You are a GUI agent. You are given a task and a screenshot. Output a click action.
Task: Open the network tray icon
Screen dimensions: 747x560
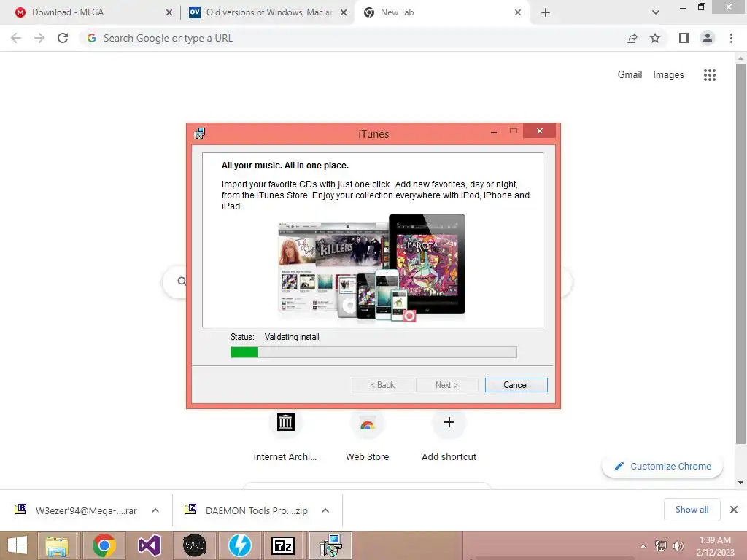click(660, 546)
